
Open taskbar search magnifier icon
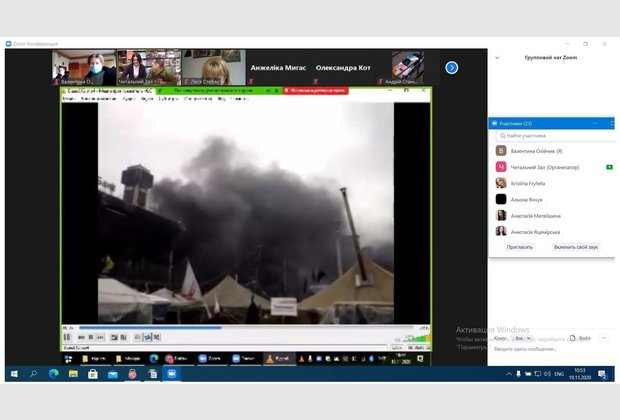(33, 373)
